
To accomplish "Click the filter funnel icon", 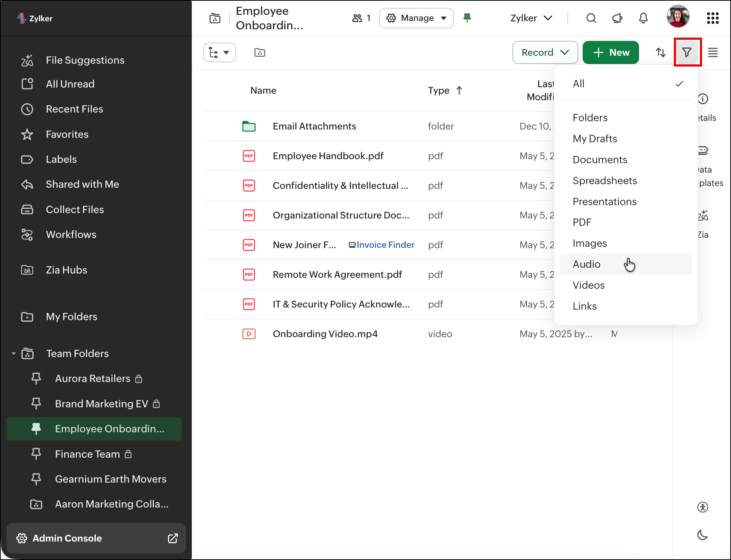I will [687, 52].
